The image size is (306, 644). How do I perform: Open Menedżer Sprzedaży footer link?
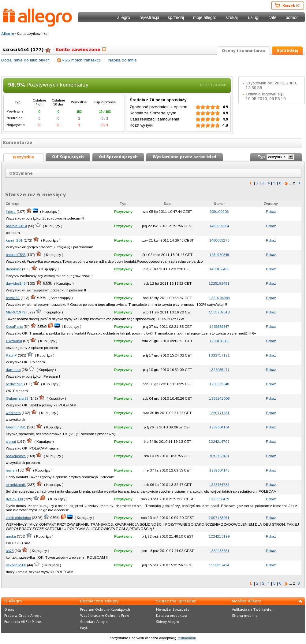click(x=173, y=609)
